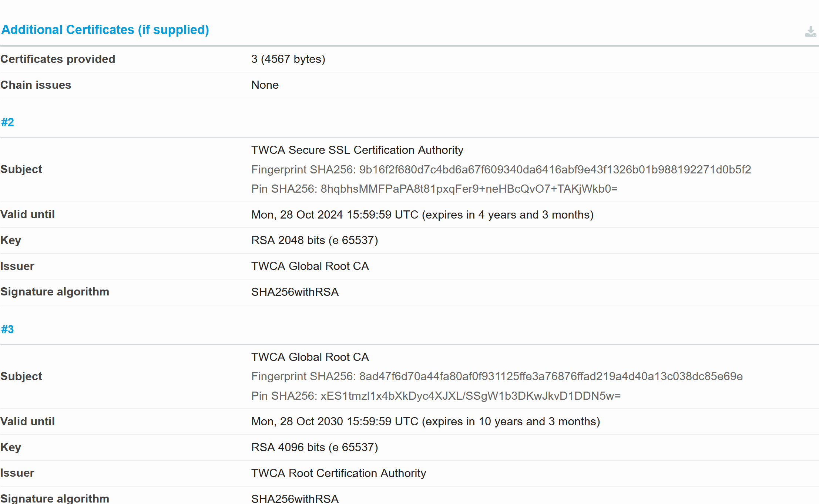
Task: Click the RSA 2048 bits key value
Action: pyautogui.click(x=314, y=240)
